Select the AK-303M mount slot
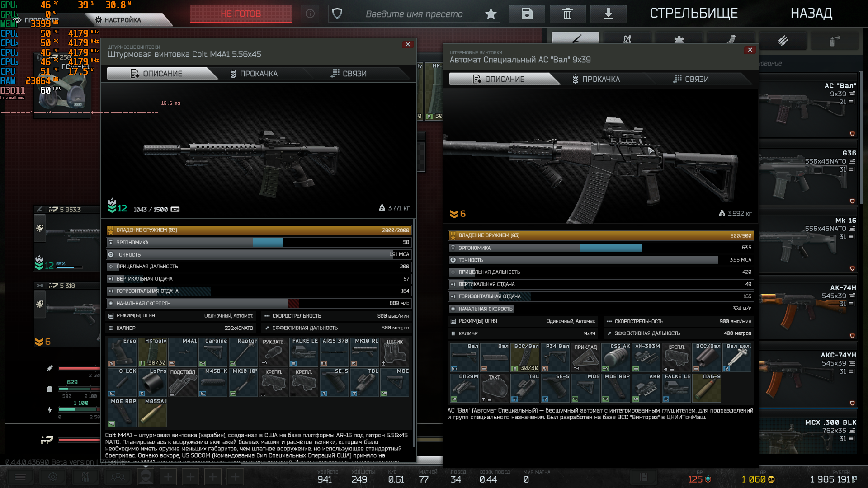The image size is (868, 488). point(646,357)
